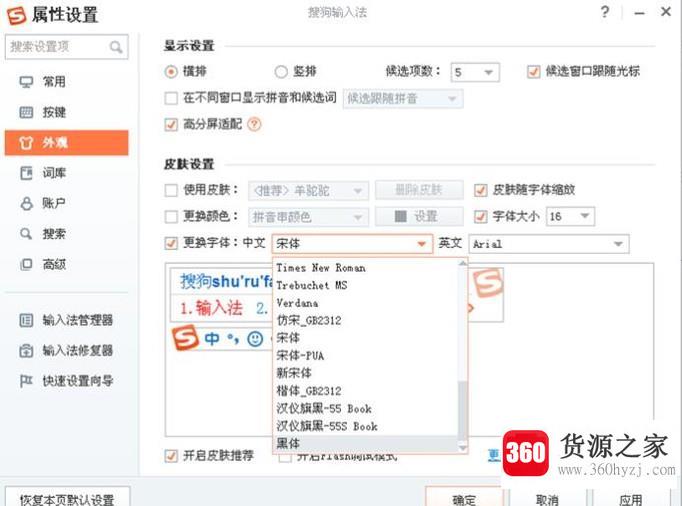Click the 高级 icon in sidebar
The width and height of the screenshot is (682, 506).
coord(26,264)
